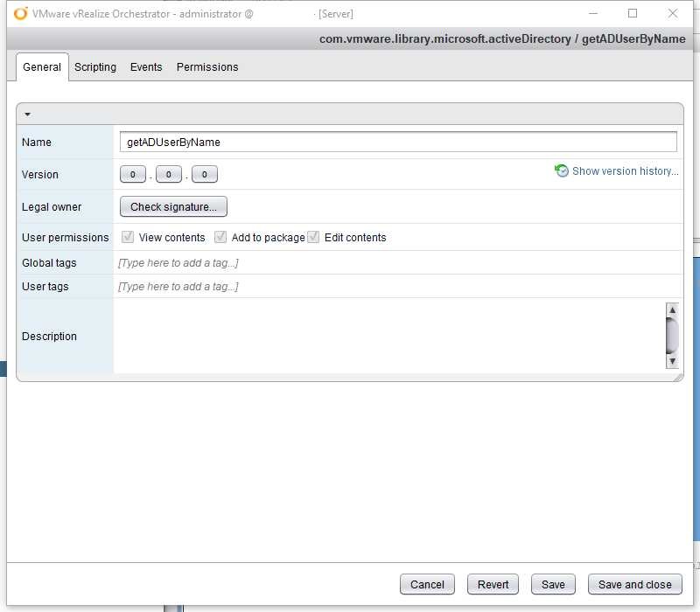Toggle the Edit contents checkbox
The height and width of the screenshot is (612, 700).
point(313,237)
